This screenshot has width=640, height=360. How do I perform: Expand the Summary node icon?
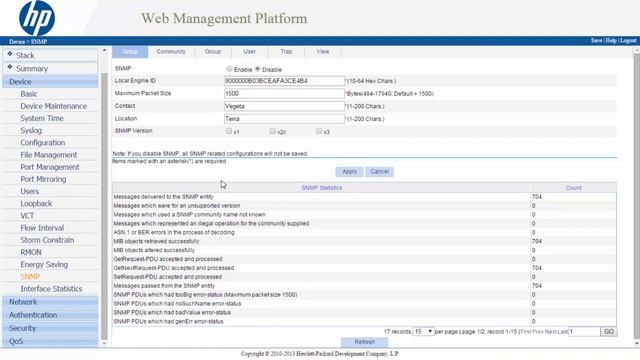[10, 67]
